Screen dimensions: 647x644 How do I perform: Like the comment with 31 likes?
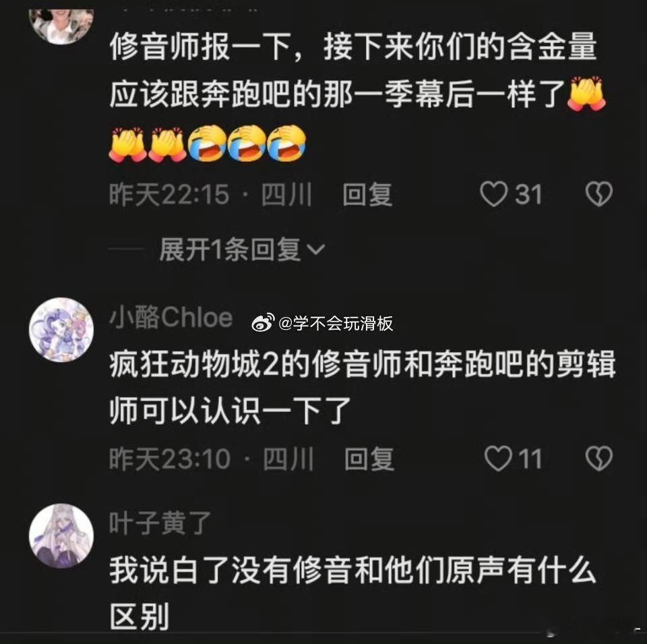tap(493, 194)
